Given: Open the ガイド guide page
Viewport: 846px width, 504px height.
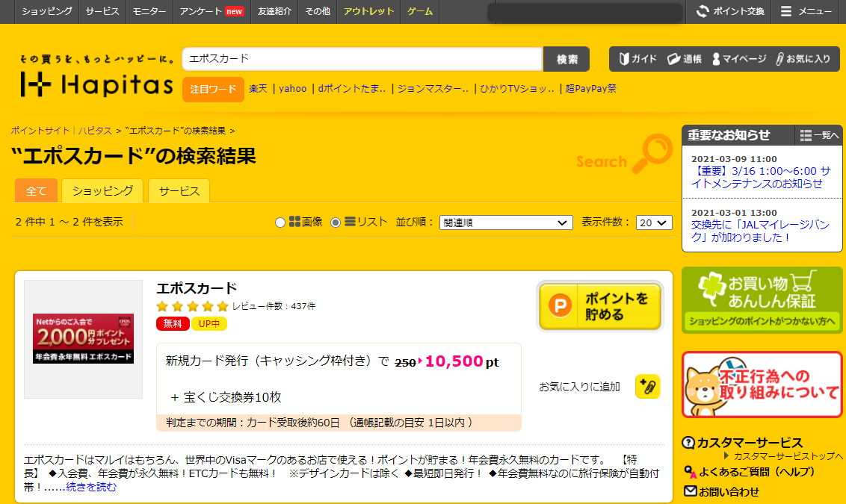Looking at the screenshot, I should click(x=637, y=59).
